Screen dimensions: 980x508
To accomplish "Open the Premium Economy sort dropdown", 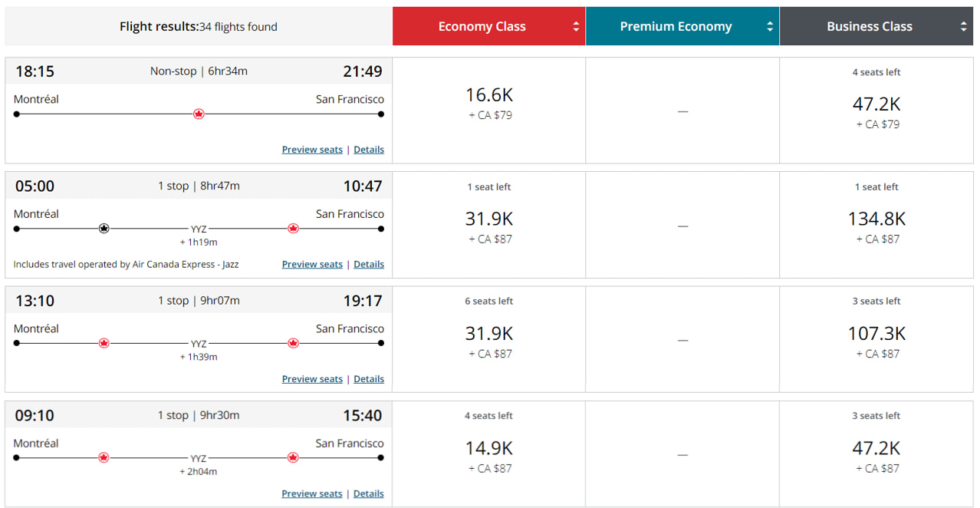I will pyautogui.click(x=769, y=25).
